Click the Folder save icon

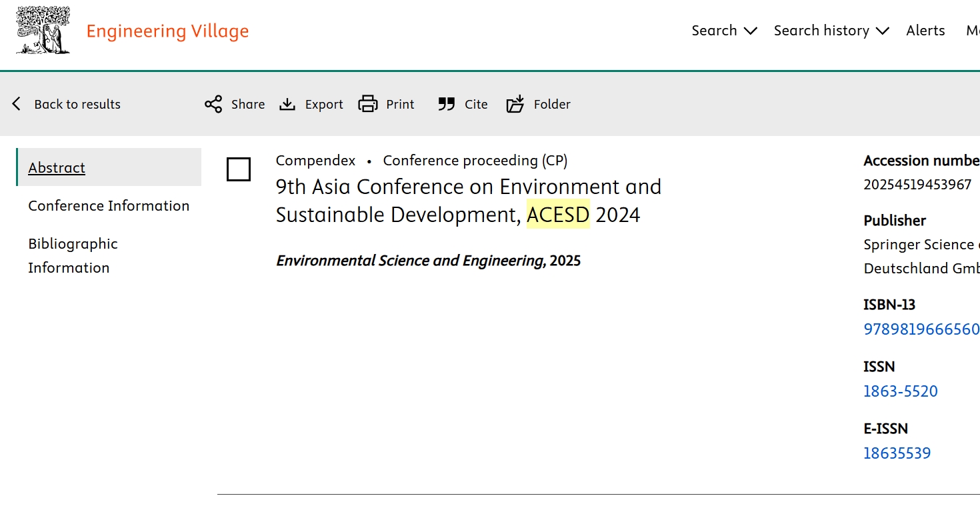pyautogui.click(x=515, y=104)
